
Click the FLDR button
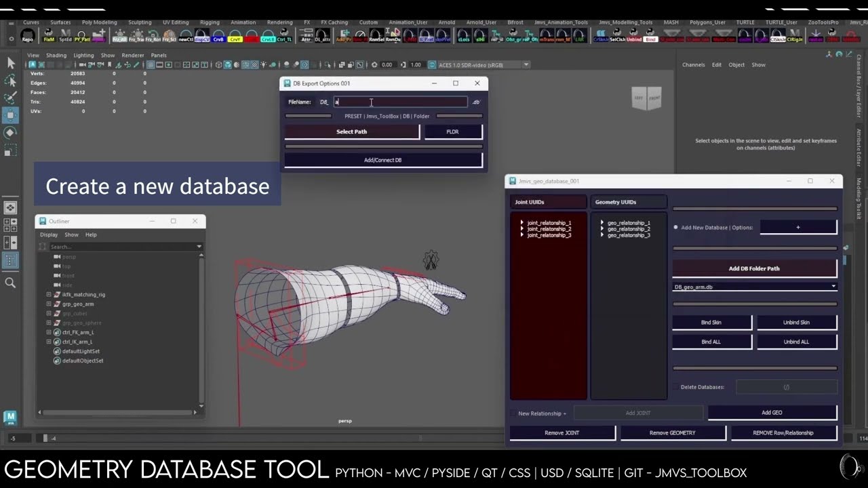click(453, 131)
